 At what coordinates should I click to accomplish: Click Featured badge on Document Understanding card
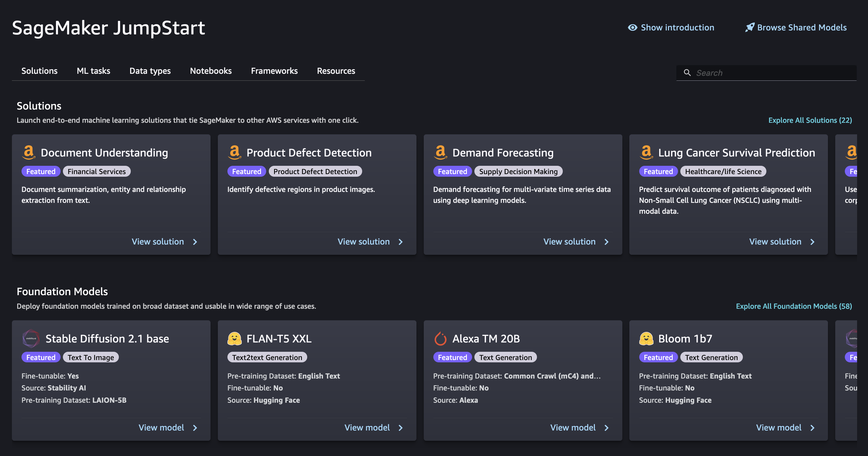[41, 171]
